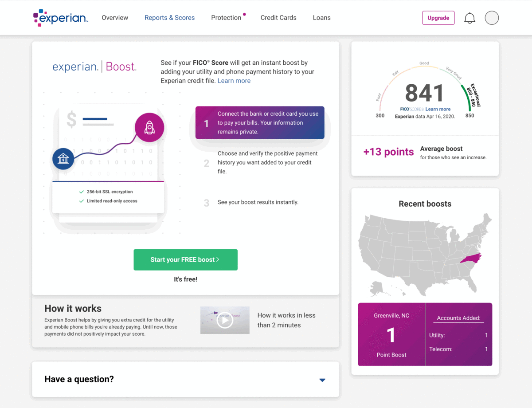
Task: Open the user profile avatar
Action: (492, 18)
